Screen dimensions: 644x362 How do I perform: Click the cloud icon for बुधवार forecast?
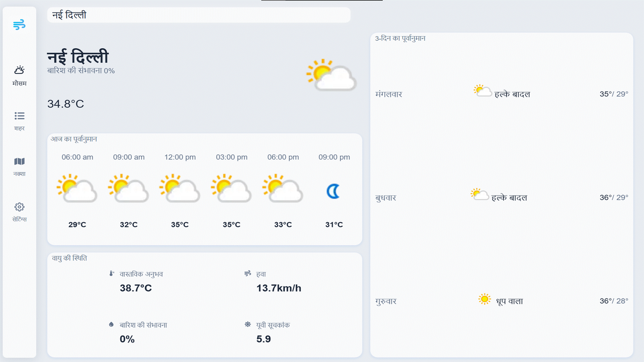click(x=478, y=194)
